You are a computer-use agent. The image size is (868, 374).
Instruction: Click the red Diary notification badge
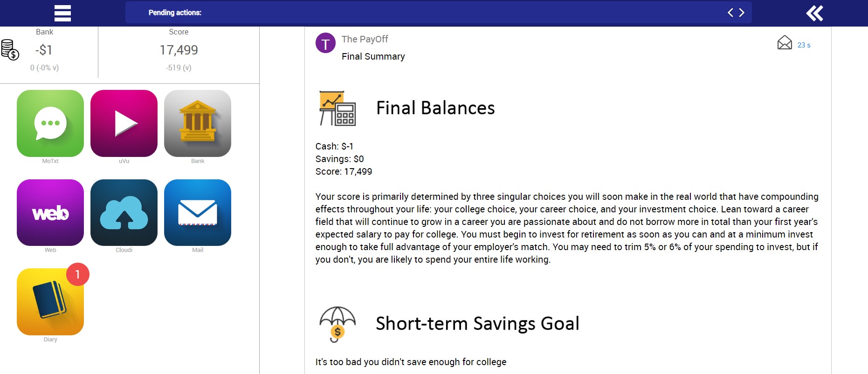(77, 275)
